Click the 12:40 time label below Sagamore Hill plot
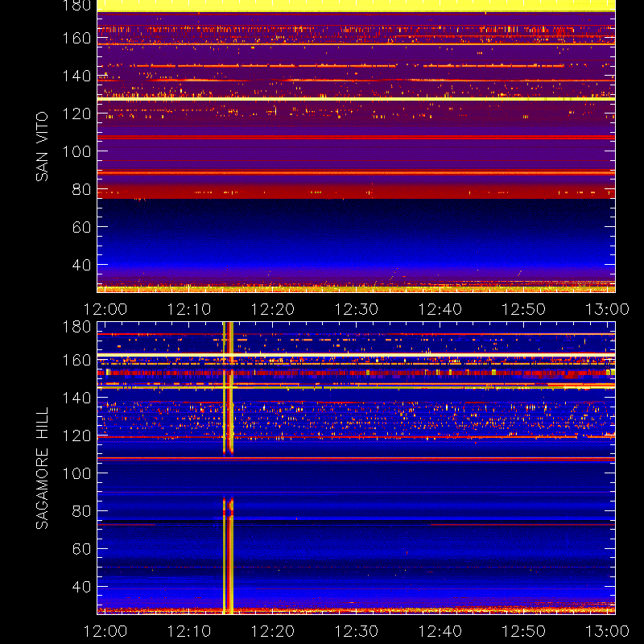Viewport: 644px width, 644px height. pyautogui.click(x=440, y=631)
